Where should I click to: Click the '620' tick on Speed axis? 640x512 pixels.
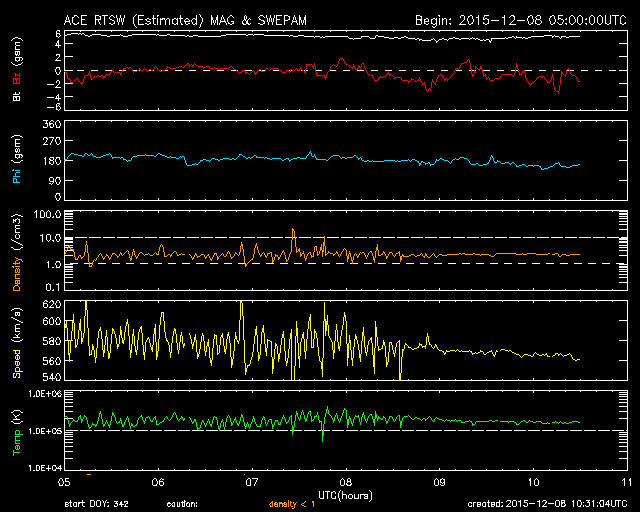[x=52, y=304]
